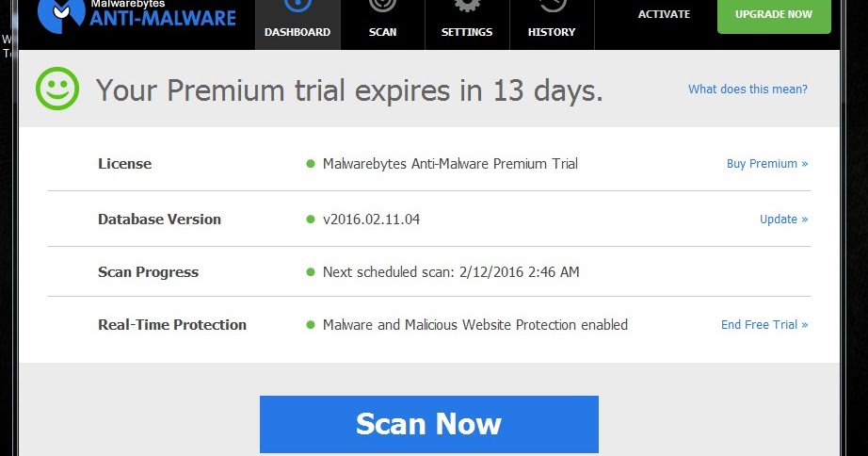Image resolution: width=868 pixels, height=456 pixels.
Task: Select the End Free Trial » link
Action: click(x=764, y=325)
